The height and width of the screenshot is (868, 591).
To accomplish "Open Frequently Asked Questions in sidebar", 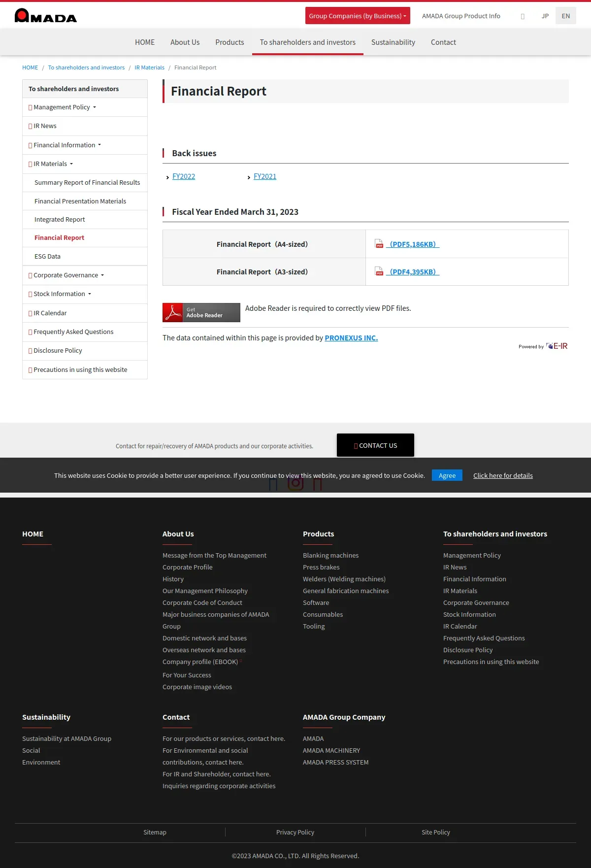I will click(85, 332).
